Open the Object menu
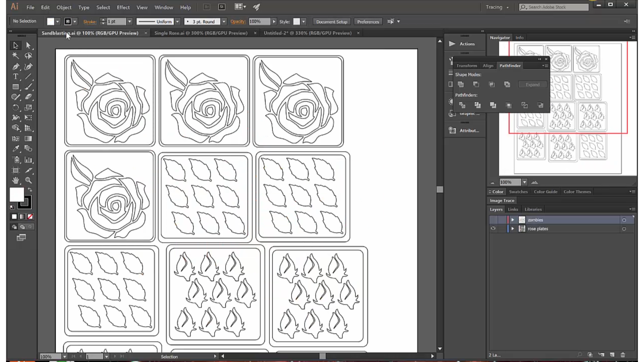644x362 pixels. [x=64, y=7]
